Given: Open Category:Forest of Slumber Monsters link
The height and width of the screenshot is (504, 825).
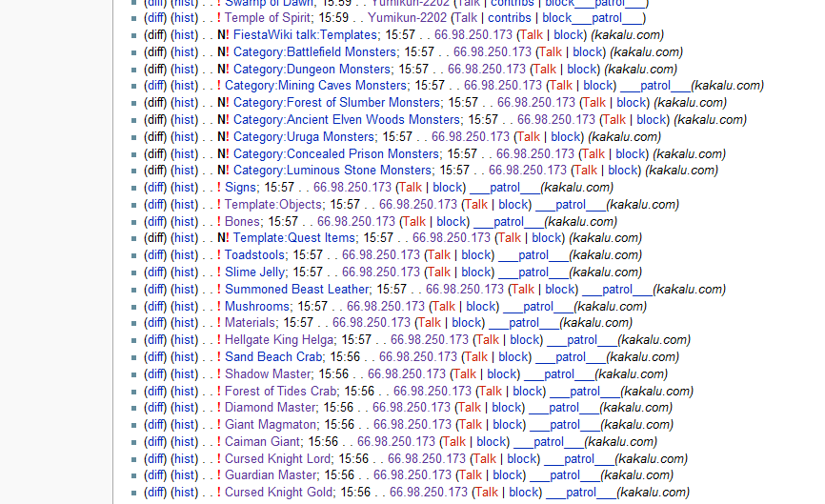Looking at the screenshot, I should pos(336,103).
